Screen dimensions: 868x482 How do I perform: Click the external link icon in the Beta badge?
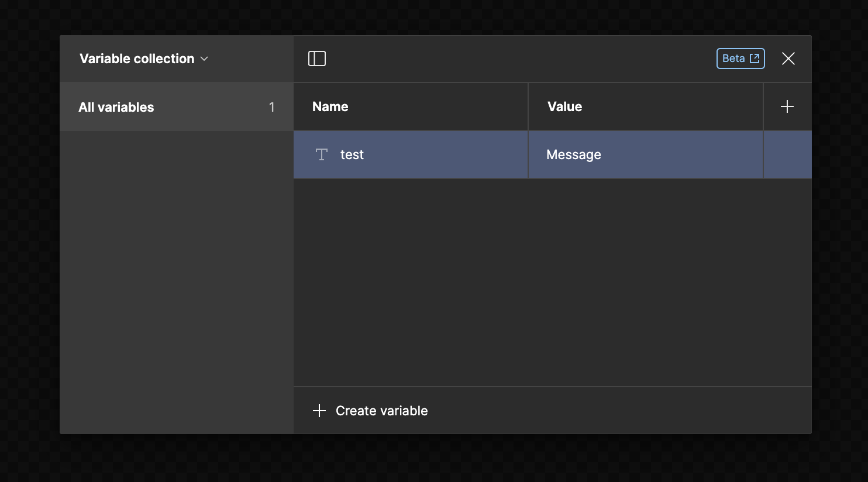click(x=755, y=58)
